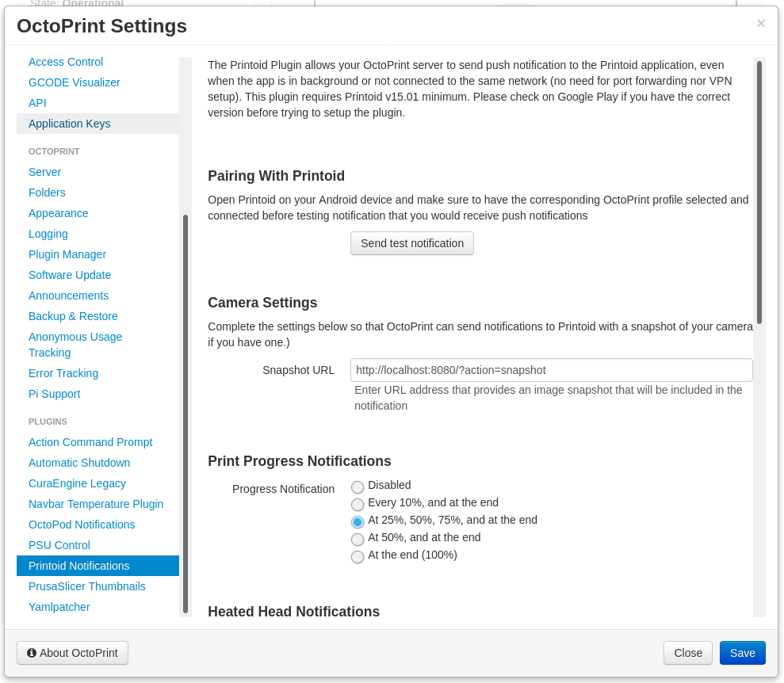This screenshot has height=683, width=784.
Task: Open PrusaSlicer Thumbnails plugin settings
Action: tap(87, 586)
